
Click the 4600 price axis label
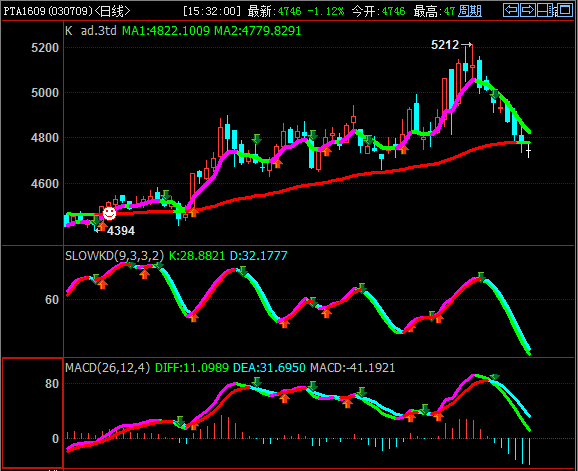[x=45, y=184]
